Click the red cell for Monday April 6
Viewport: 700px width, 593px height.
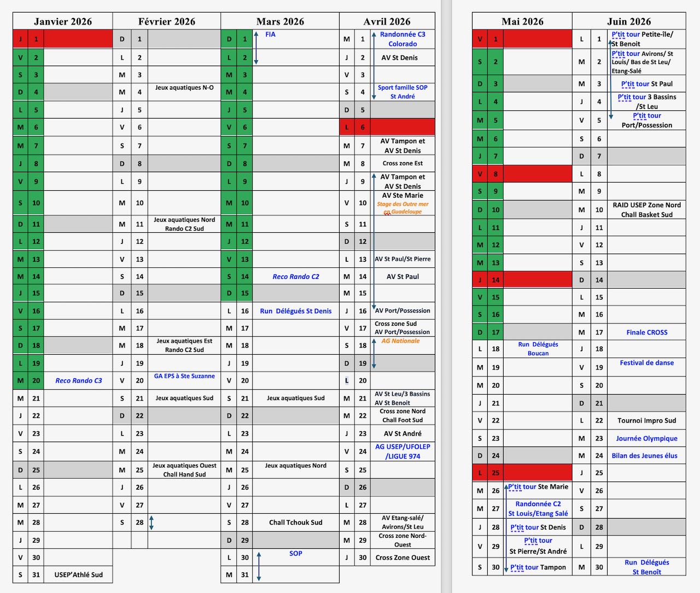(402, 127)
